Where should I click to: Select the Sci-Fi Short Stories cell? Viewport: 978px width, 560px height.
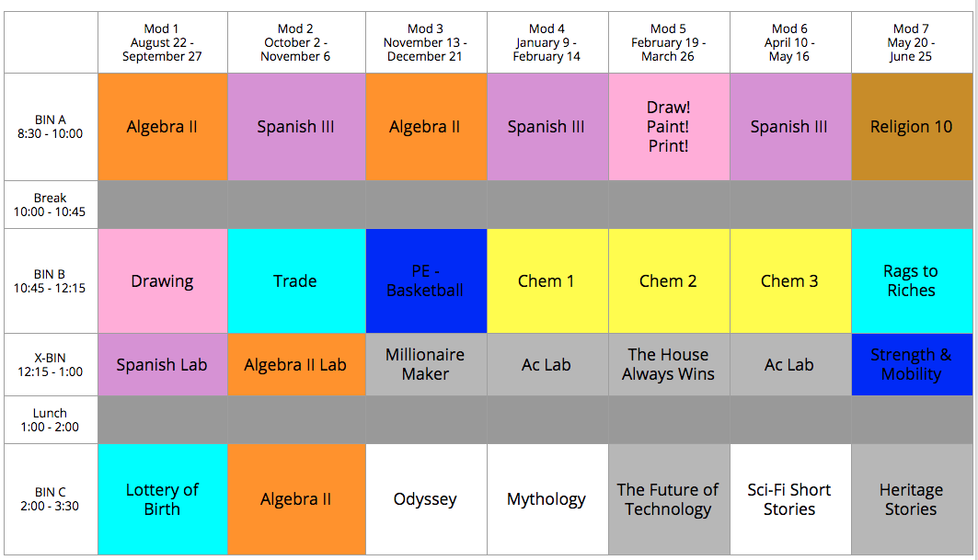click(789, 499)
